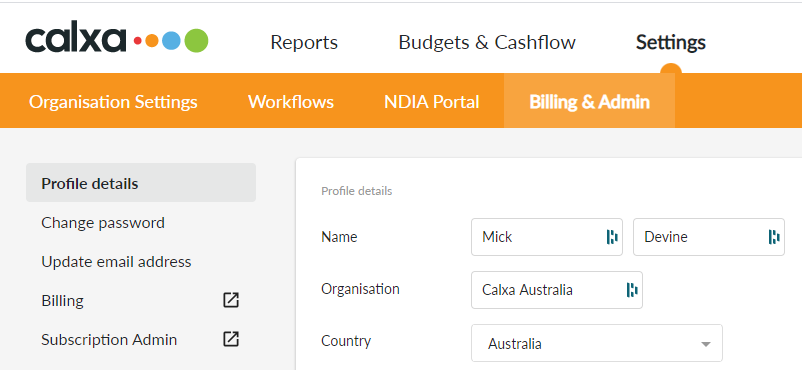This screenshot has width=802, height=370.
Task: Click the 'Profile details' panel heading
Action: 357,191
